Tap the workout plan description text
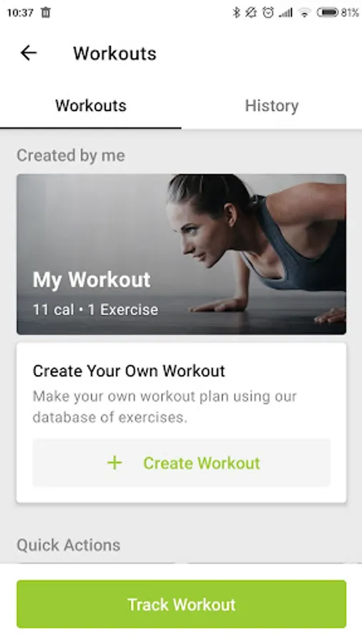This screenshot has height=644, width=362. click(x=165, y=406)
